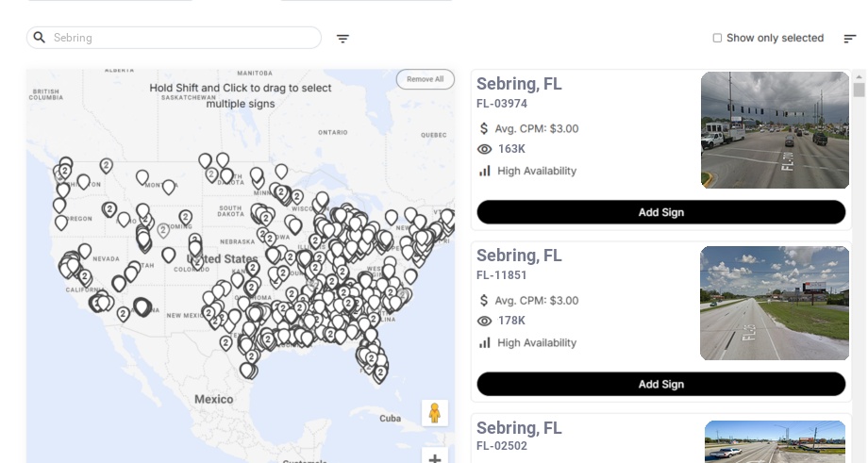The width and height of the screenshot is (868, 463).
Task: Open the FL-03974 street photo thumbnail
Action: [775, 130]
